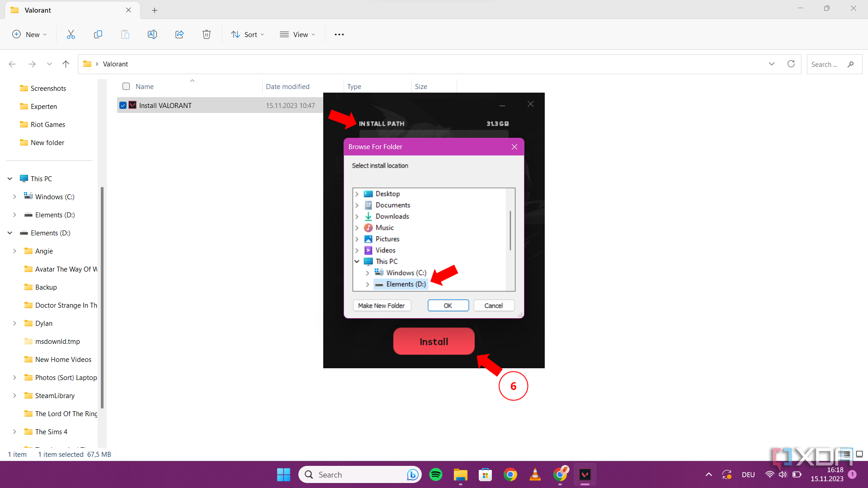Add a new Explorer tab
This screenshot has width=868, height=488.
click(x=155, y=10)
